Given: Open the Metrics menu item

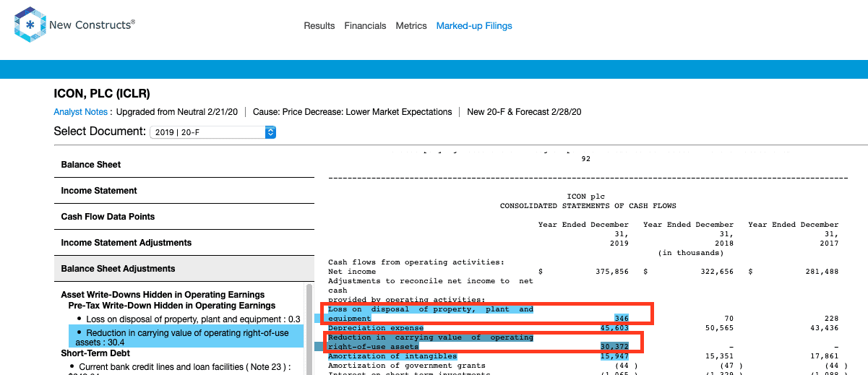Looking at the screenshot, I should [411, 26].
